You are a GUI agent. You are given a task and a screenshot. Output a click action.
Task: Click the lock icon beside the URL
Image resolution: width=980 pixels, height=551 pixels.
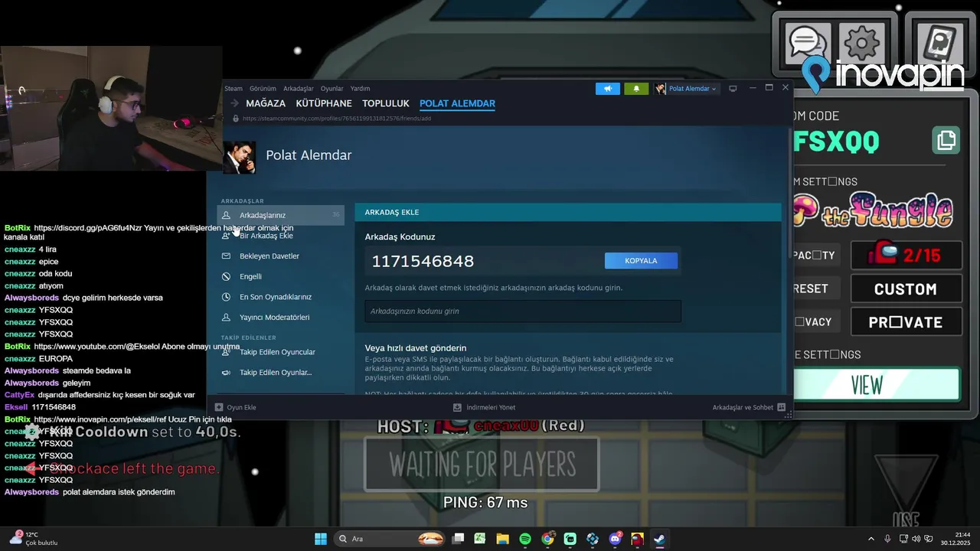coord(236,119)
